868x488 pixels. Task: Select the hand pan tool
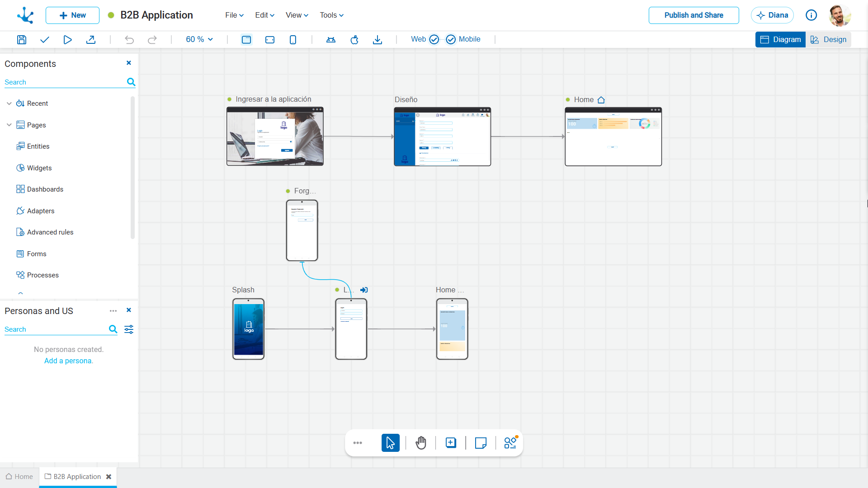point(421,443)
